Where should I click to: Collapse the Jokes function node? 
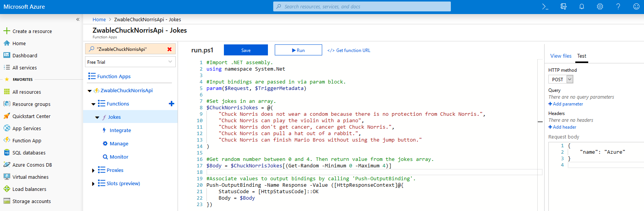tap(97, 118)
